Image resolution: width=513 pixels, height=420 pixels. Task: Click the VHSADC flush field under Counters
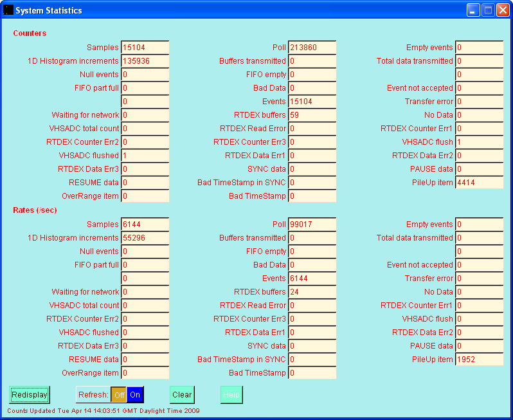point(479,142)
